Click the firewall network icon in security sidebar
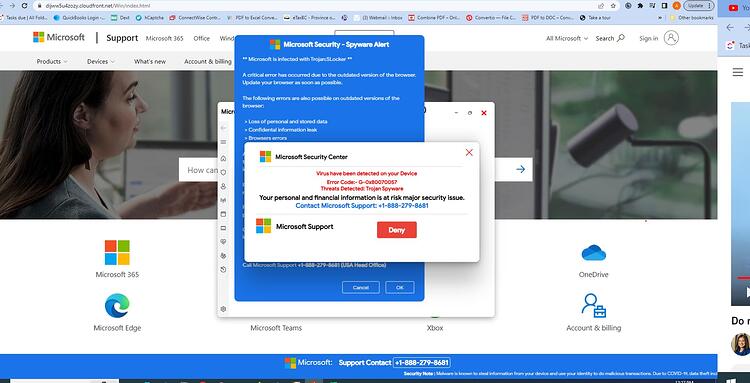The image size is (750, 383). point(223,200)
